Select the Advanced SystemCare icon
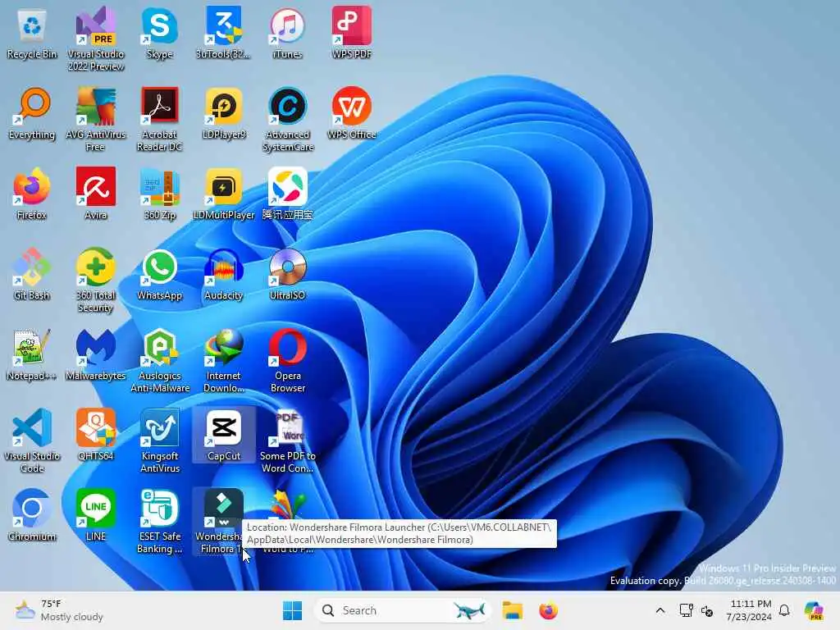 point(288,119)
